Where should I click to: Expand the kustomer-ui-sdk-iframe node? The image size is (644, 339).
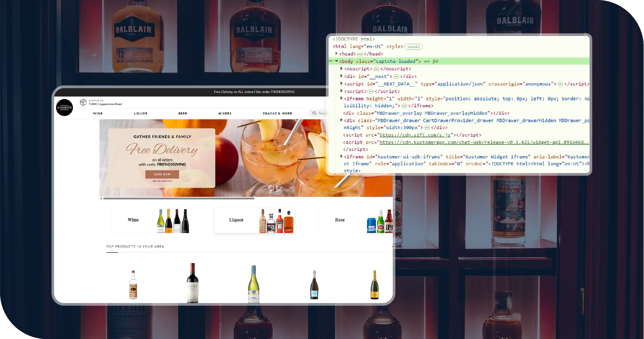click(341, 156)
